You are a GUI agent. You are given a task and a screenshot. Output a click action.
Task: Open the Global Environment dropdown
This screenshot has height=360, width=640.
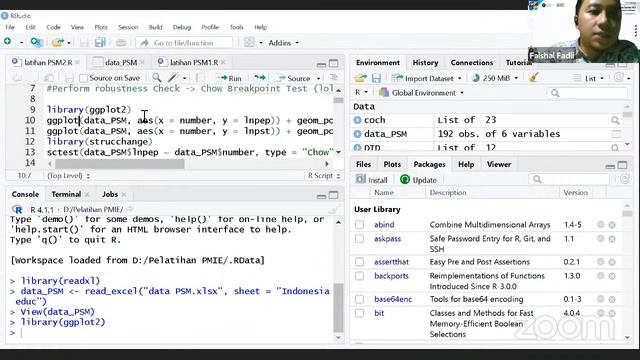[x=422, y=93]
